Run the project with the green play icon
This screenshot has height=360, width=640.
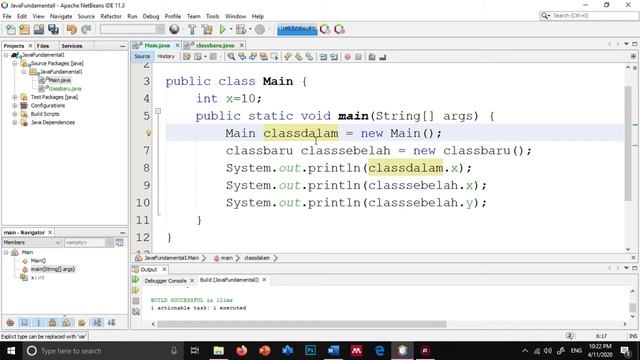[x=222, y=29]
